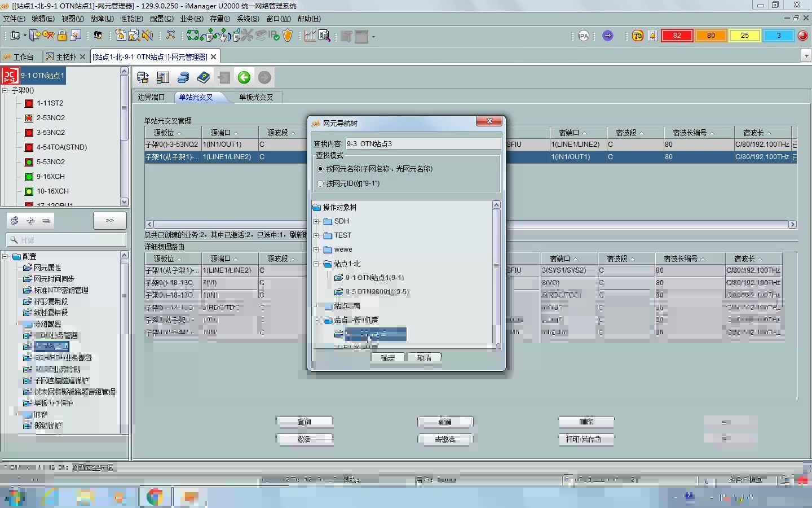
Task: Open the tab list dropdown arrow at far right
Action: [806, 56]
